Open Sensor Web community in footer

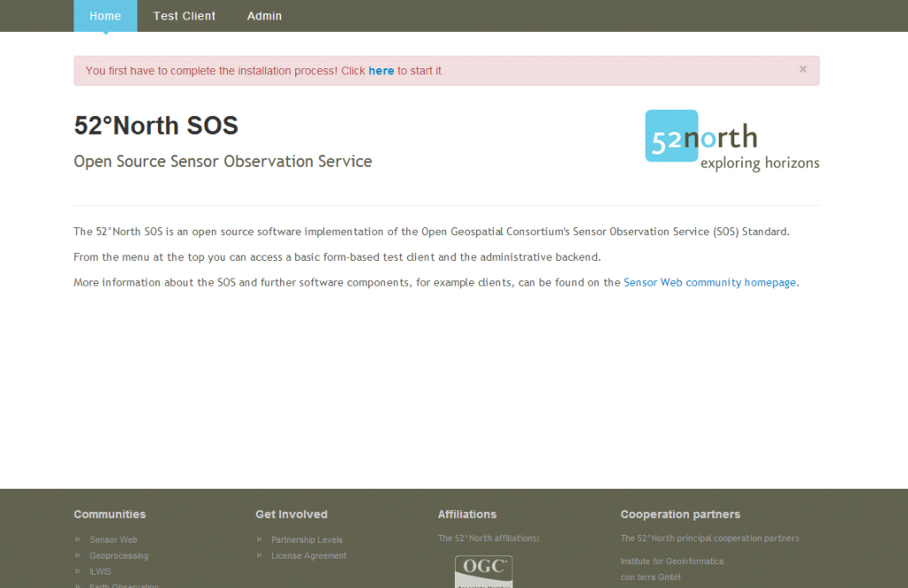coord(113,539)
